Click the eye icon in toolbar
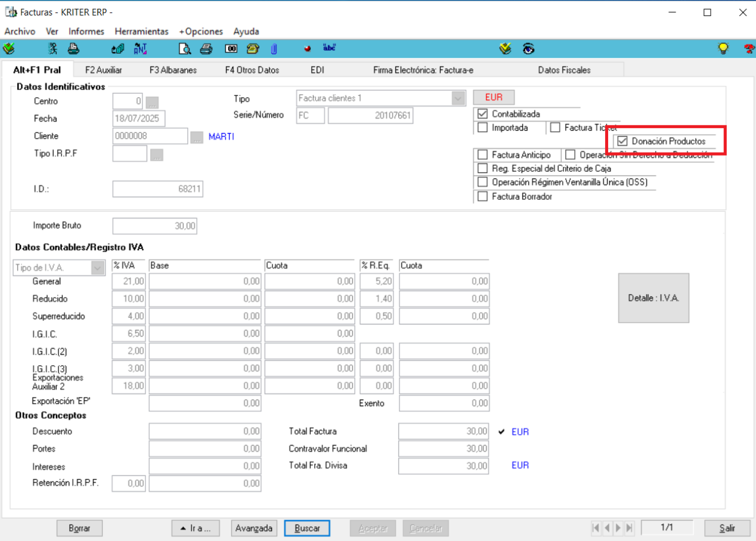The width and height of the screenshot is (756, 541). point(528,50)
